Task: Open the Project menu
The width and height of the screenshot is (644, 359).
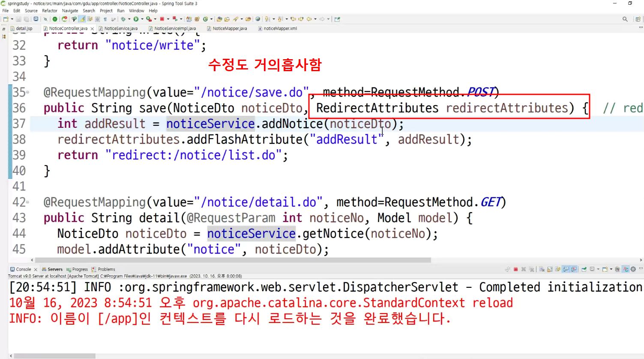Action: pos(106,11)
